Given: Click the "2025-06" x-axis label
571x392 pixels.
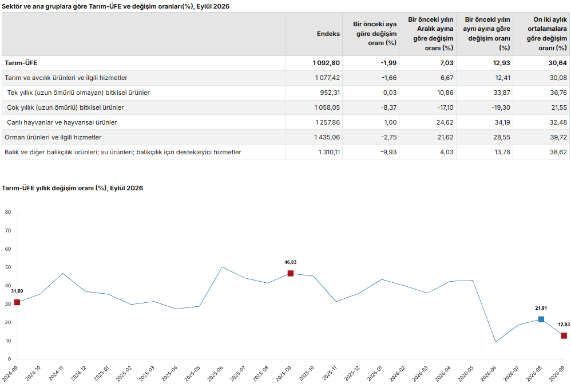Looking at the screenshot, I should [x=215, y=374].
